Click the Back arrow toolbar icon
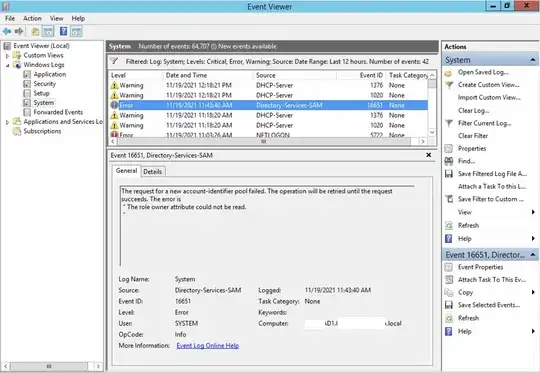The image size is (540, 373). pos(7,32)
